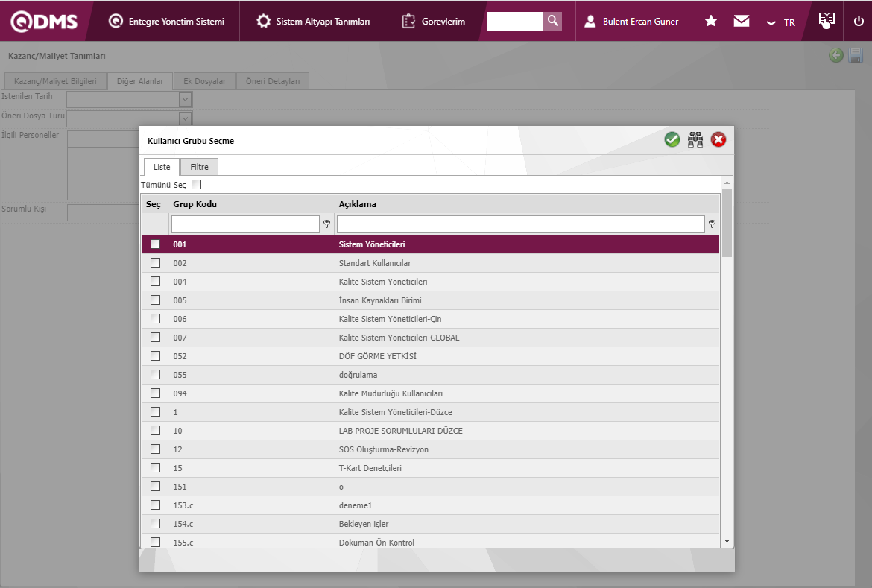Click the power logout icon
The height and width of the screenshot is (588, 872).
click(x=859, y=21)
